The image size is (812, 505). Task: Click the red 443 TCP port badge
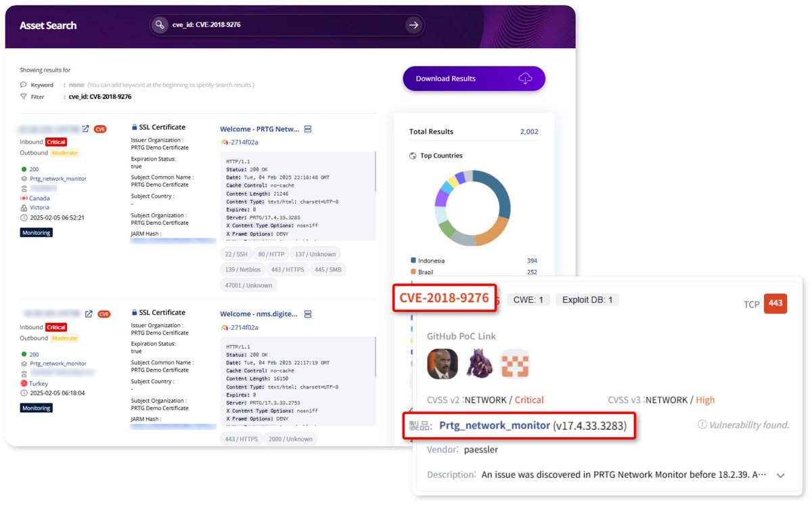[x=775, y=303]
